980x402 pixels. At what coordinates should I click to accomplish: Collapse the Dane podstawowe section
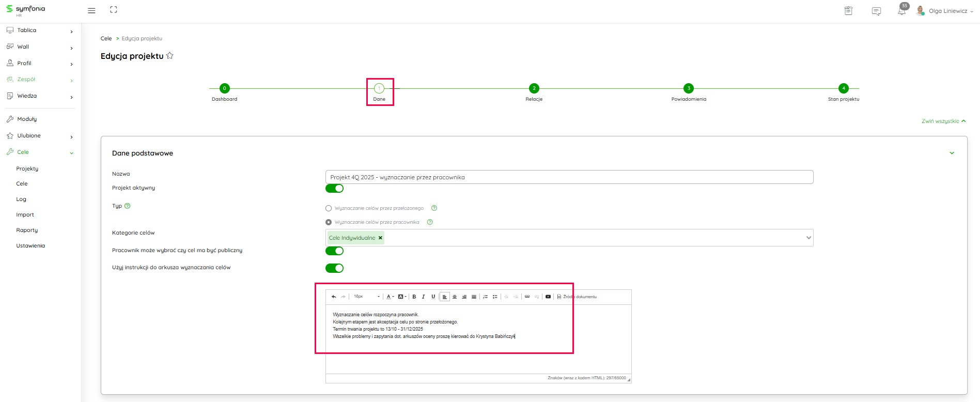point(952,153)
